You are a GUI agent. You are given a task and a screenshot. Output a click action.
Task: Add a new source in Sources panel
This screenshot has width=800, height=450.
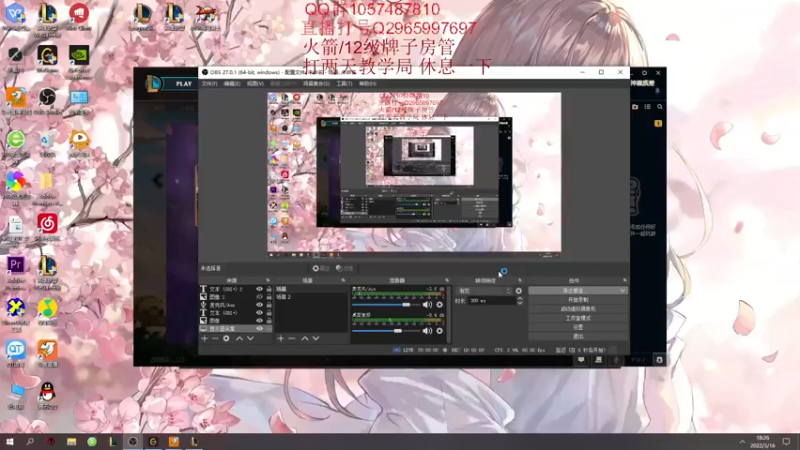coord(205,338)
